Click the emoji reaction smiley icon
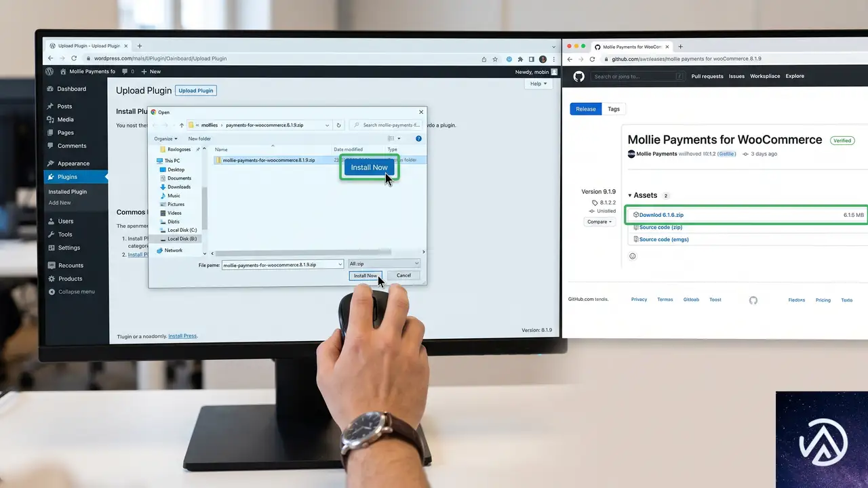 pos(633,256)
